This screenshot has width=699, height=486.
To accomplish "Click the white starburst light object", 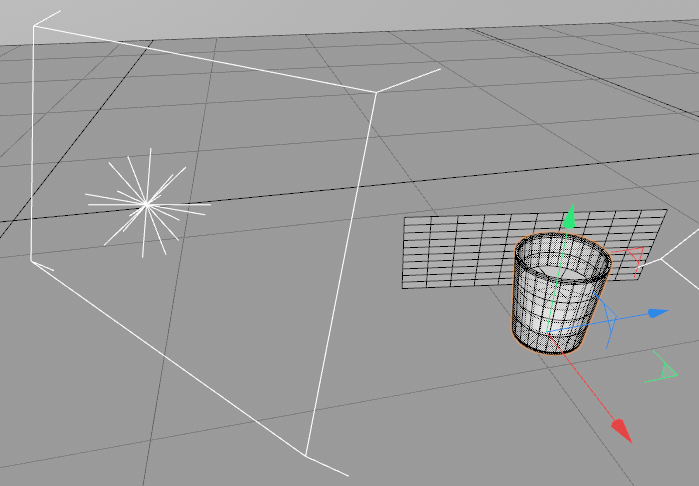I will click(x=147, y=204).
